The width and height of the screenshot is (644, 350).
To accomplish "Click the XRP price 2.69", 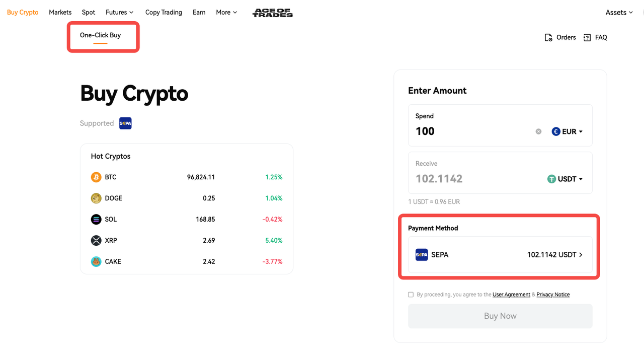I will coord(209,241).
